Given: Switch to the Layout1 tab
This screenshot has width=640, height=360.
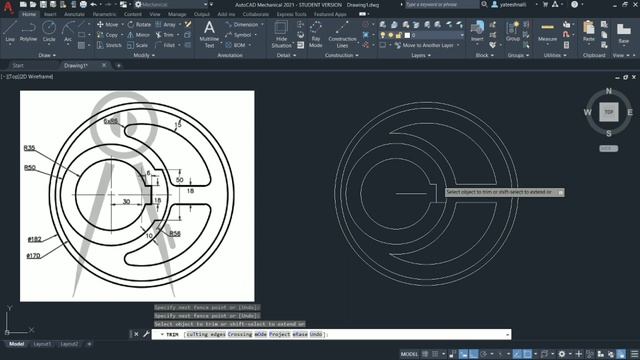Looking at the screenshot, I should coord(42,344).
